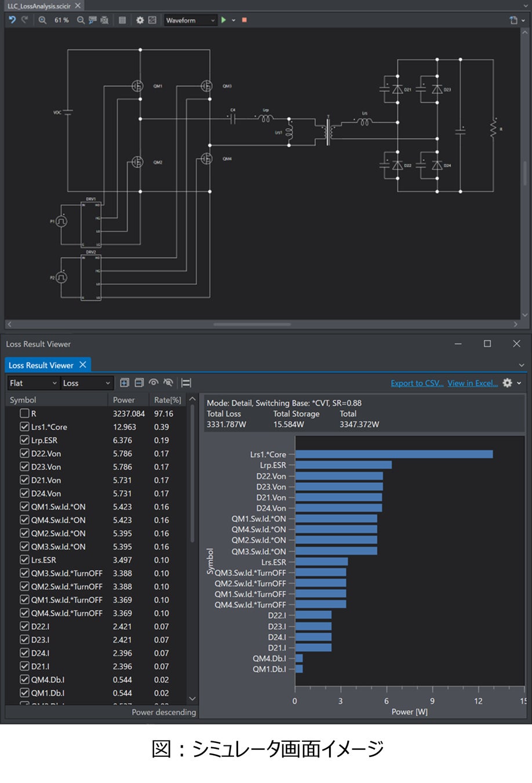The height and width of the screenshot is (783, 532).
Task: Click the Export to CSV link
Action: point(417,383)
